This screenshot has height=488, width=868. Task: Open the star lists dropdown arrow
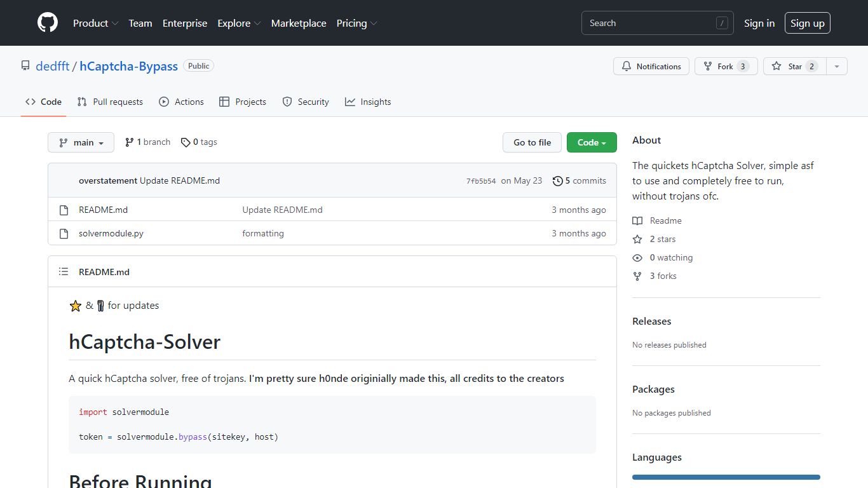837,66
